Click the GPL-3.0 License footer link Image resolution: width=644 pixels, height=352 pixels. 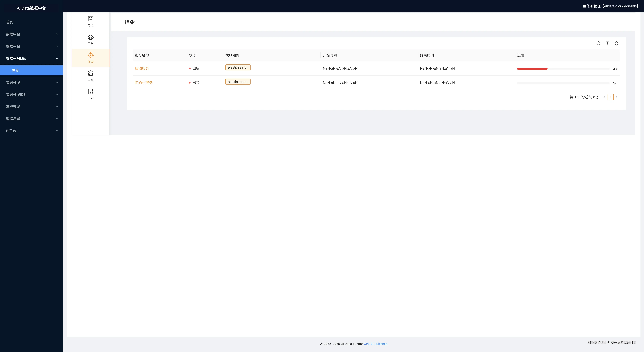[x=375, y=344]
